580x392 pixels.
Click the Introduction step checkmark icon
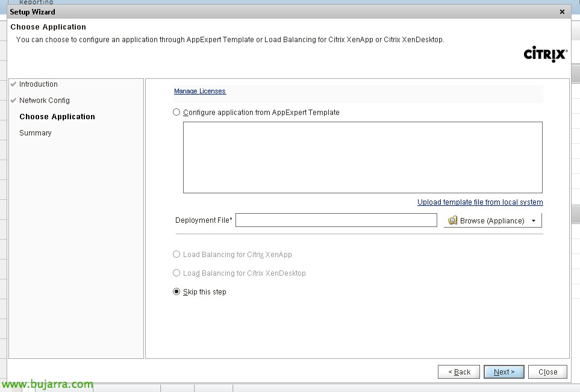(13, 84)
